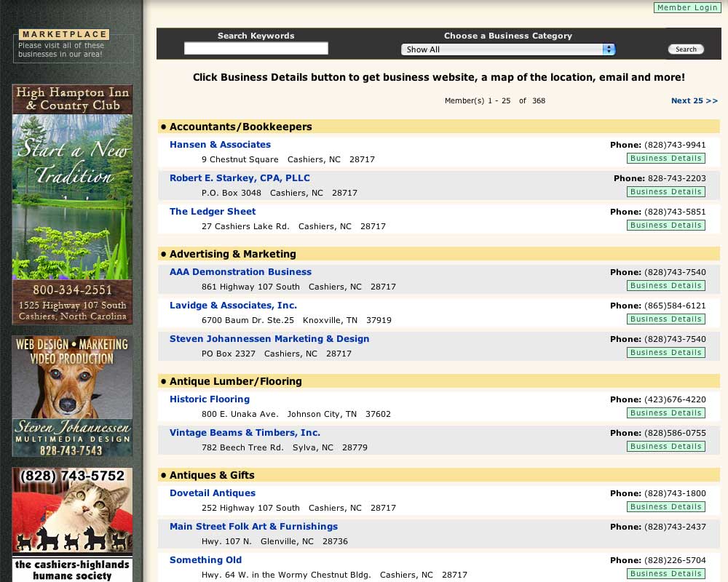The image size is (728, 582).
Task: View Business Details for AAA Demonstration Business
Action: [666, 285]
